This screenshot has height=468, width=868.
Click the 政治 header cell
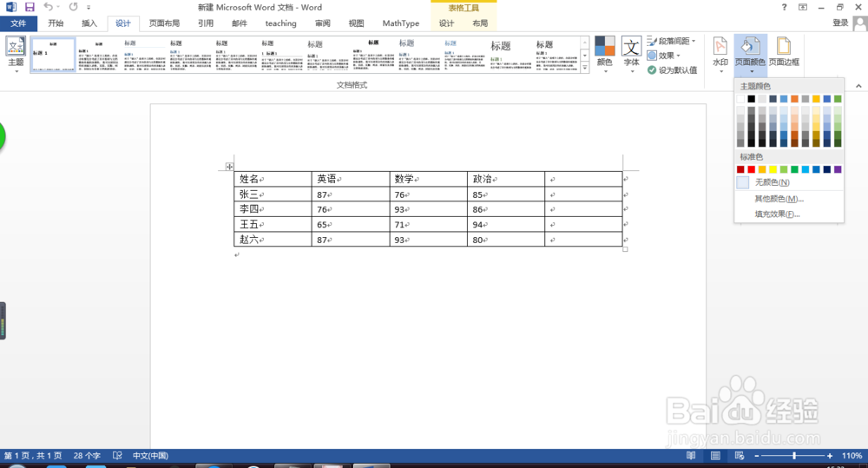click(506, 179)
